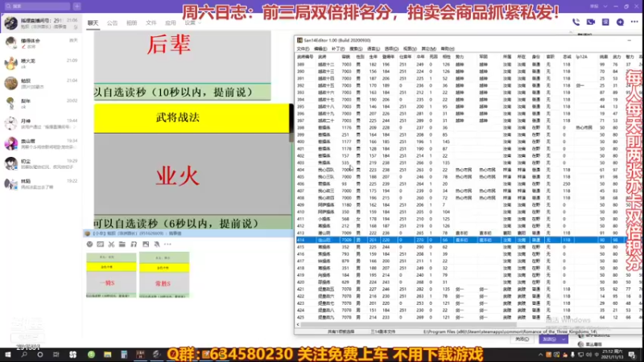644x362 pixels.
Task: Open the calculator icon on the taskbar
Action: pyautogui.click(x=124, y=355)
